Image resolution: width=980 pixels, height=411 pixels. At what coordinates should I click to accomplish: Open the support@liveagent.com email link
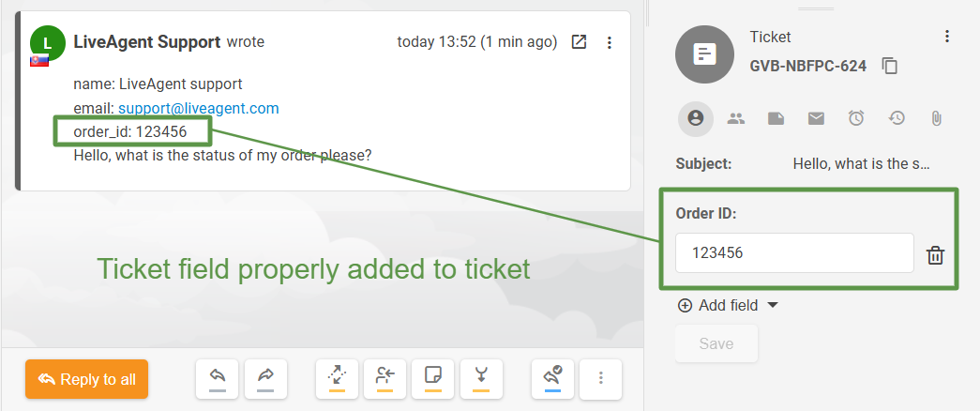(198, 108)
